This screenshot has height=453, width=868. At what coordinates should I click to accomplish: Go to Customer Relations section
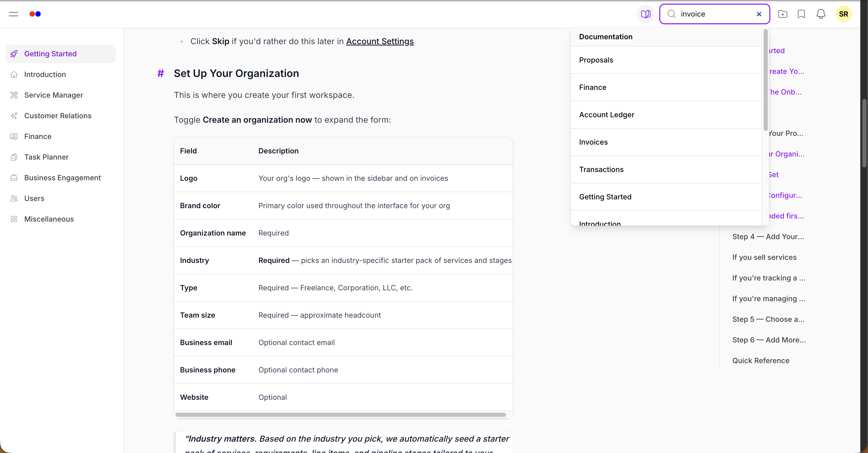pos(61,116)
